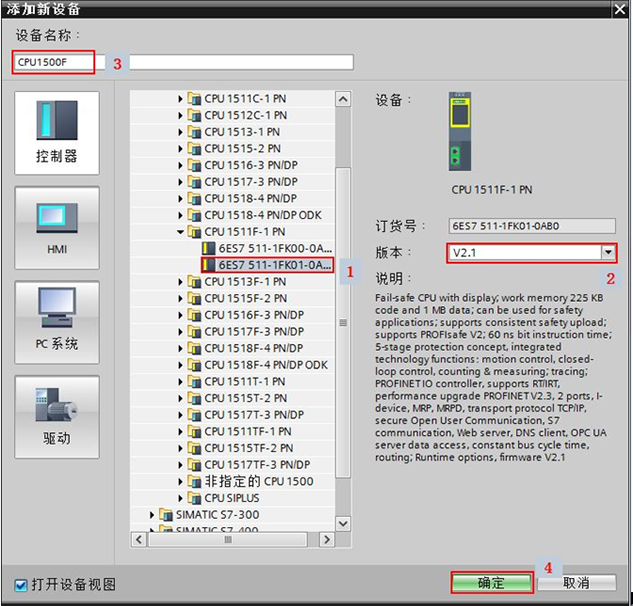Expand the CPU 1518F-4 PN/DP ODK node
This screenshot has width=633, height=606.
pyautogui.click(x=180, y=365)
